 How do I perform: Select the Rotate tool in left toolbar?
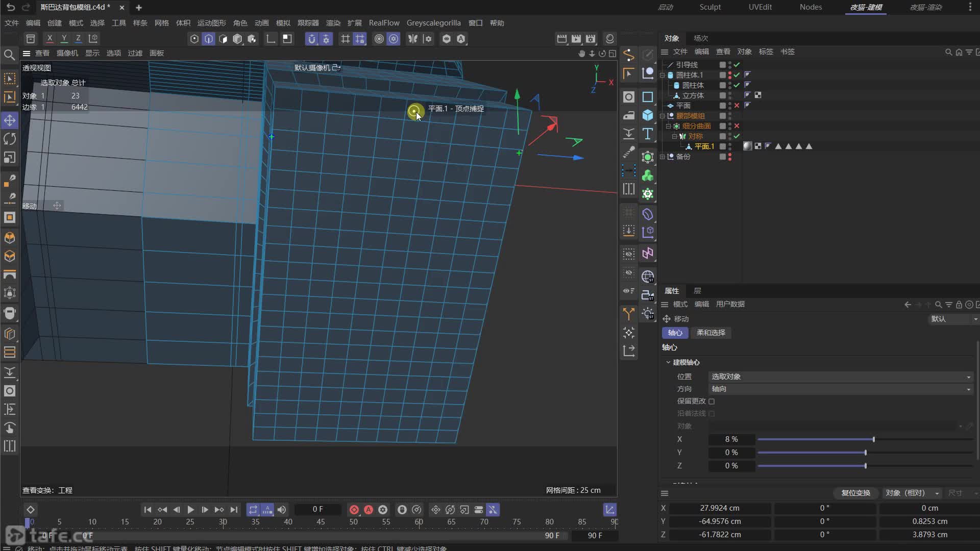(x=10, y=139)
